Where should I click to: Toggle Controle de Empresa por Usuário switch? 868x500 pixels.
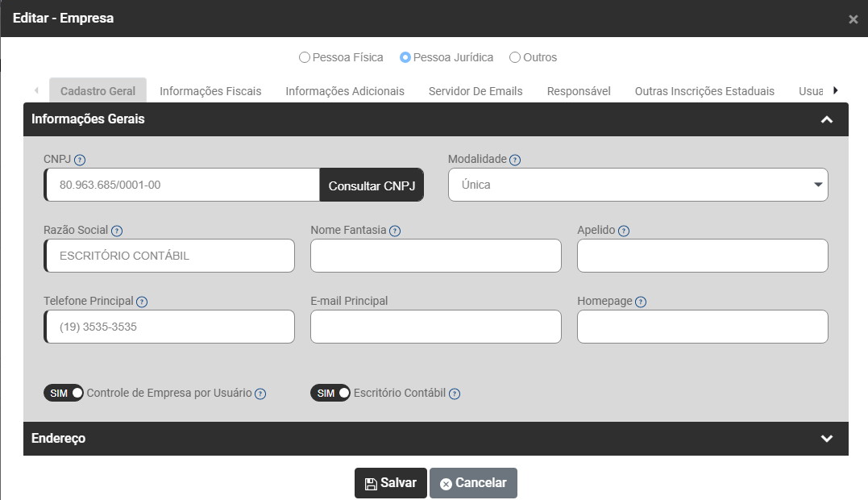pos(64,393)
